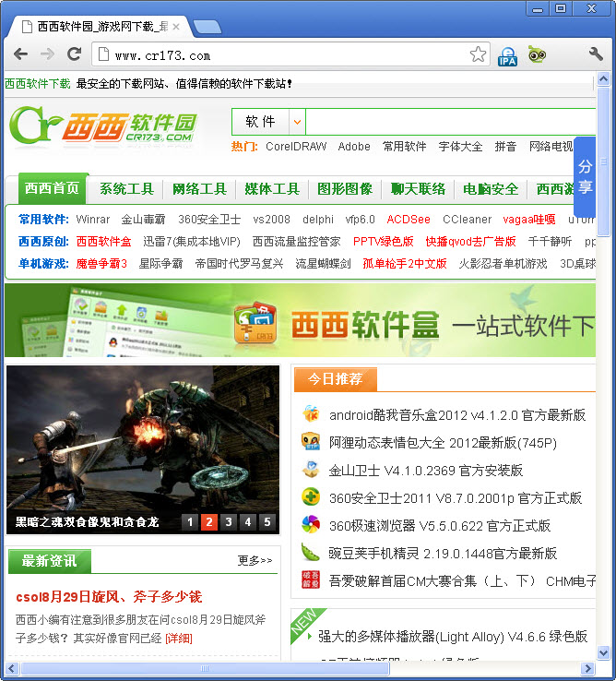Image resolution: width=616 pixels, height=681 pixels.
Task: Click the android酷我音乐盒 app icon
Action: [311, 414]
